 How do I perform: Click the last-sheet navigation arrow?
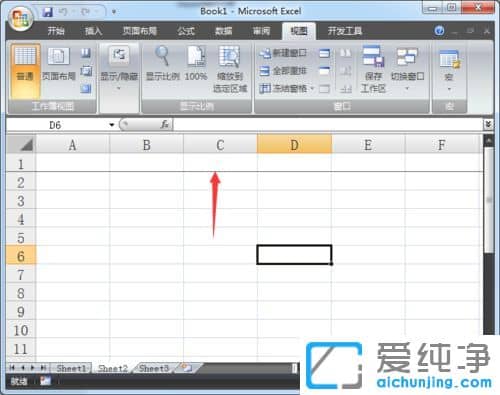point(43,368)
